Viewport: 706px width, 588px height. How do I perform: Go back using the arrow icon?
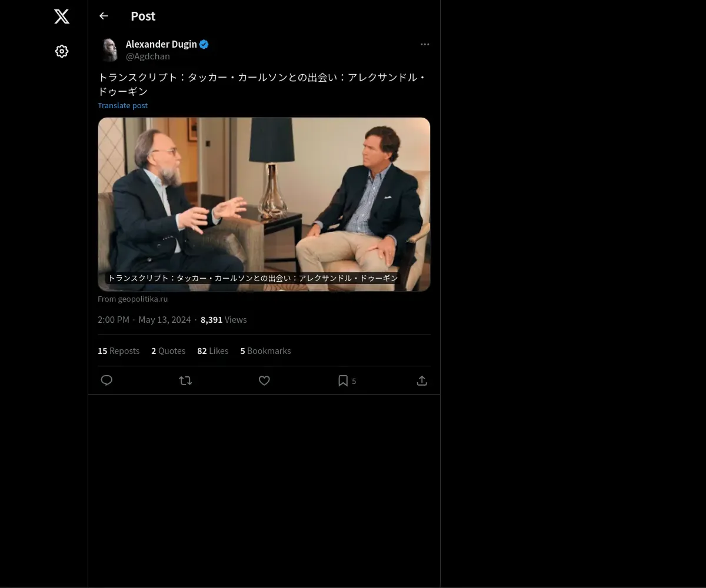coord(104,16)
